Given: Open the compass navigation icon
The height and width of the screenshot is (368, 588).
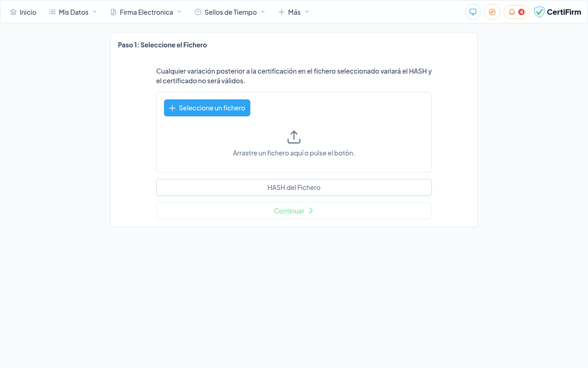Looking at the screenshot, I should pos(492,11).
